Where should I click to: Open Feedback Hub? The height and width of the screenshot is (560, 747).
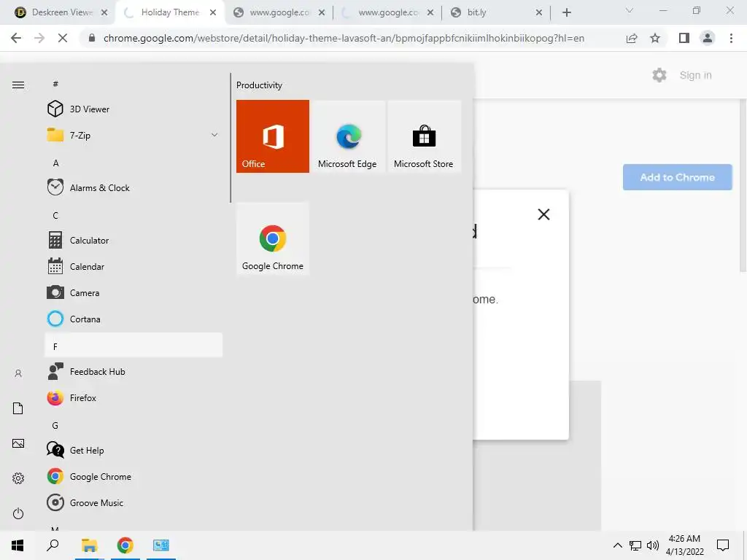click(133, 371)
